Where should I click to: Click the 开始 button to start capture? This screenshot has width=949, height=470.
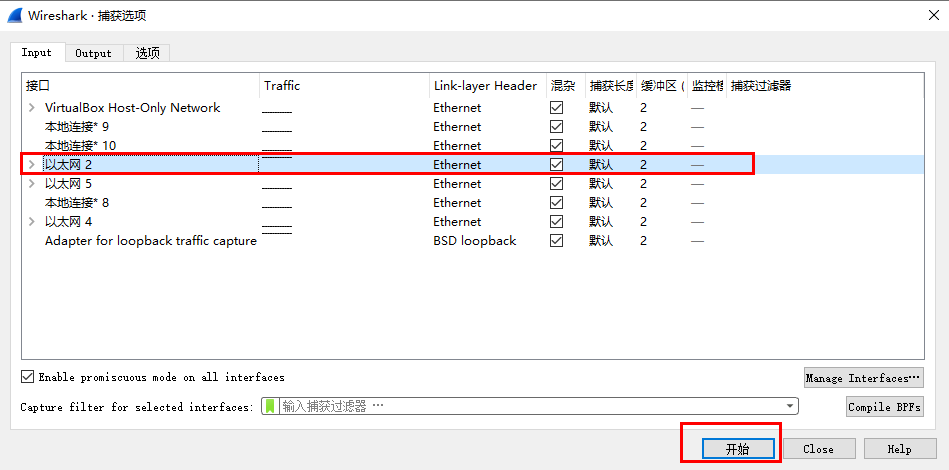pos(738,449)
